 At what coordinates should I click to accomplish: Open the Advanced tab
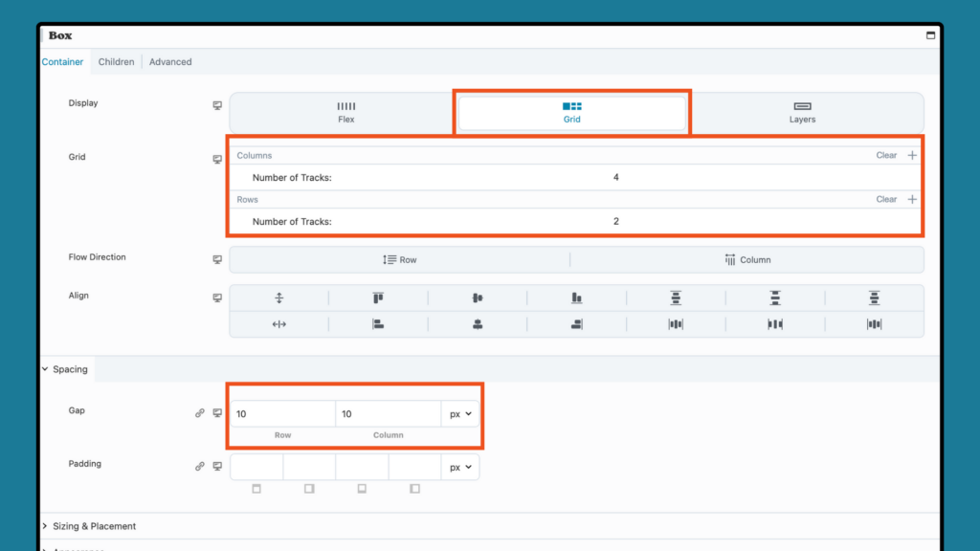[x=170, y=61]
